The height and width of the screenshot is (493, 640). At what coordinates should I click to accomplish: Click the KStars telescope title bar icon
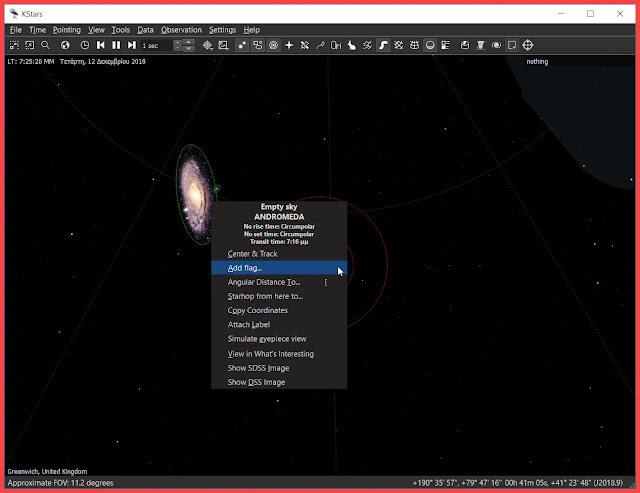(x=14, y=13)
